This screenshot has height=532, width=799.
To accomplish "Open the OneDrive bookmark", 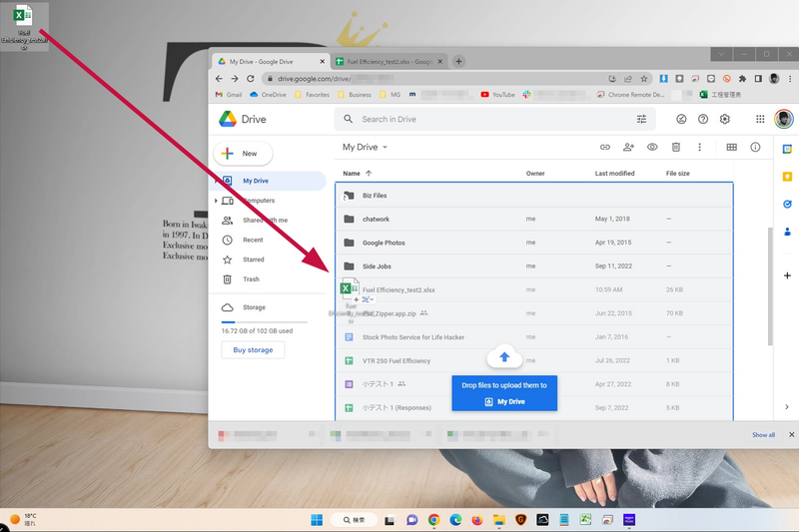I will [268, 95].
